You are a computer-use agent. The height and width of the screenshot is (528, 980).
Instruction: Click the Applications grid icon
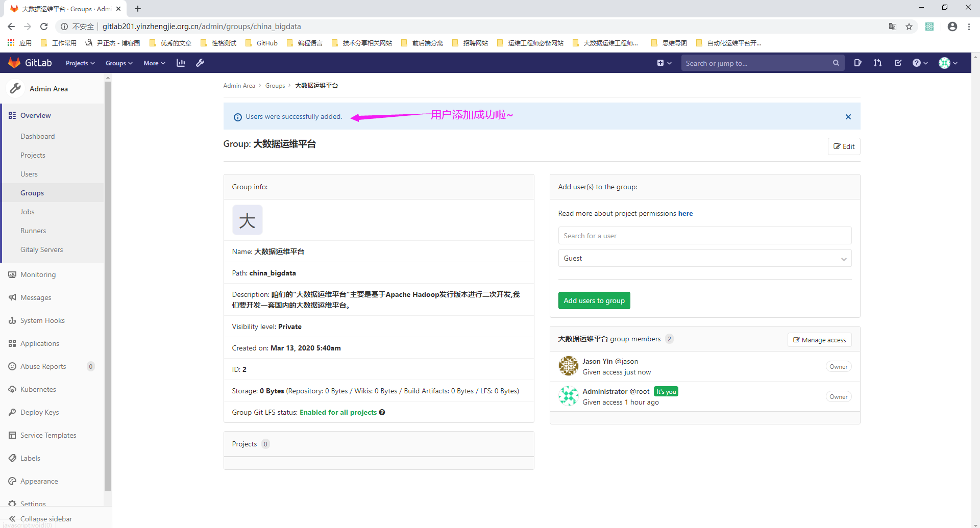click(12, 343)
